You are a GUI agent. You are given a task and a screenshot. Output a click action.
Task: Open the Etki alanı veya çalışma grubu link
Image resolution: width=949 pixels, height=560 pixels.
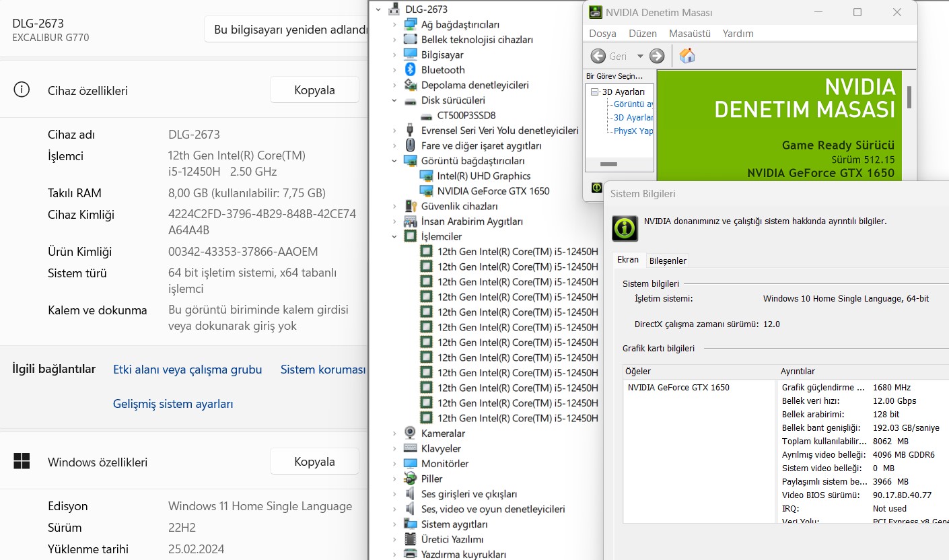(188, 370)
